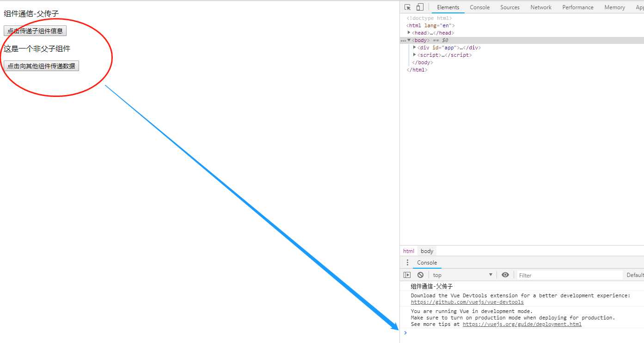Image resolution: width=644 pixels, height=343 pixels.
Task: Collapse the body element node
Action: (409, 40)
